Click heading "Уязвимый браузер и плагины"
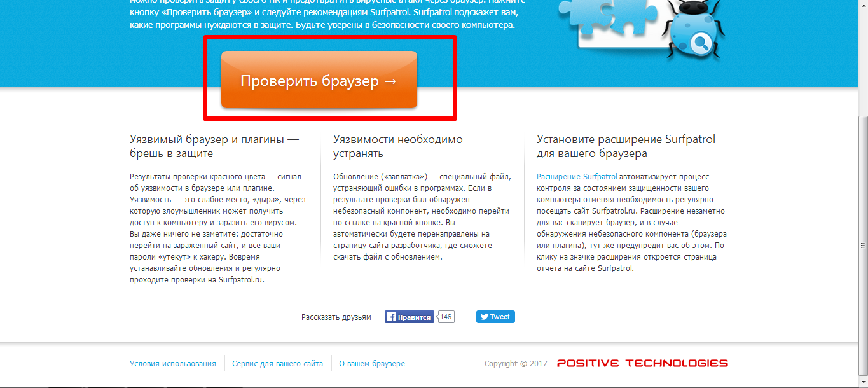This screenshot has width=868, height=388. (214, 146)
